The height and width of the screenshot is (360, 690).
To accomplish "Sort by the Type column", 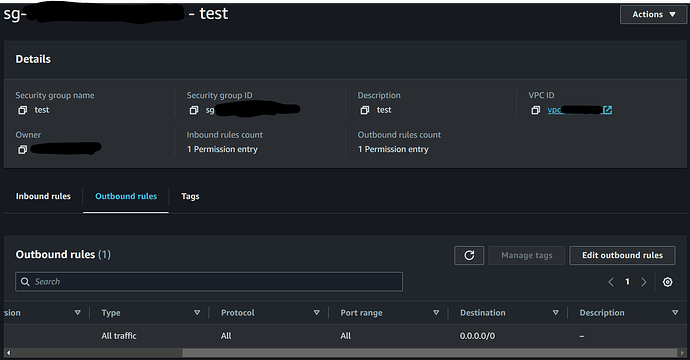I will coord(197,312).
